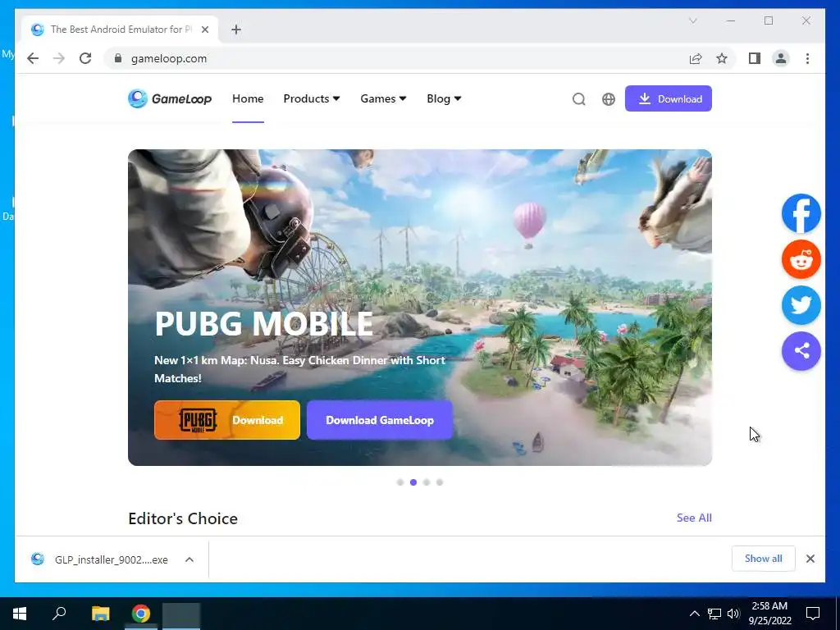Click Chrome icon in taskbar

tap(141, 614)
